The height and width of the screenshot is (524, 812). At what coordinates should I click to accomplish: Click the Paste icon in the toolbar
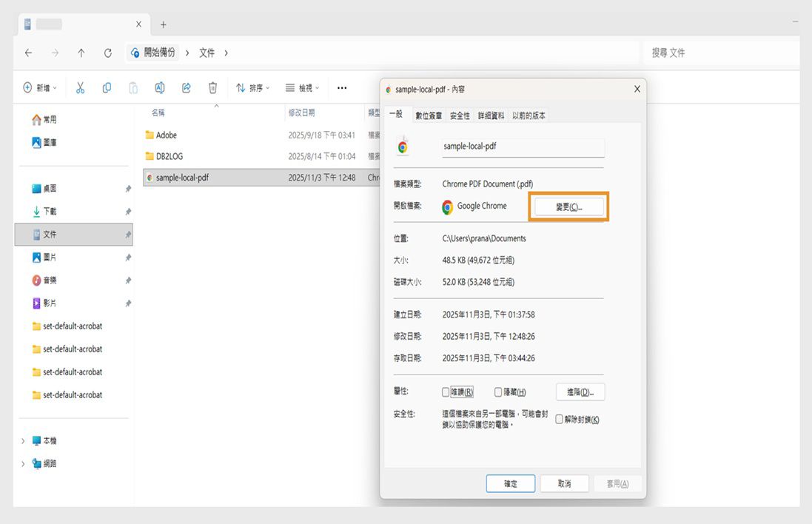click(x=133, y=87)
